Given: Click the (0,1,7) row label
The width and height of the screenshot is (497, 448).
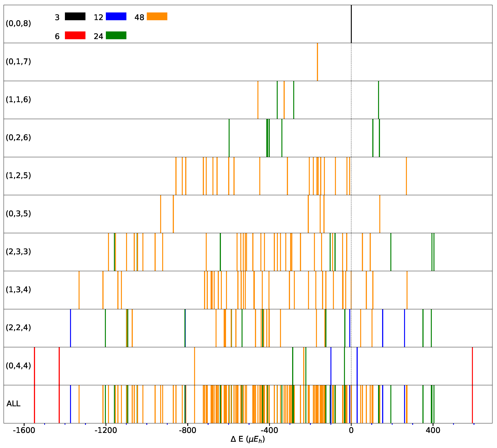Looking at the screenshot, I should click(19, 61).
